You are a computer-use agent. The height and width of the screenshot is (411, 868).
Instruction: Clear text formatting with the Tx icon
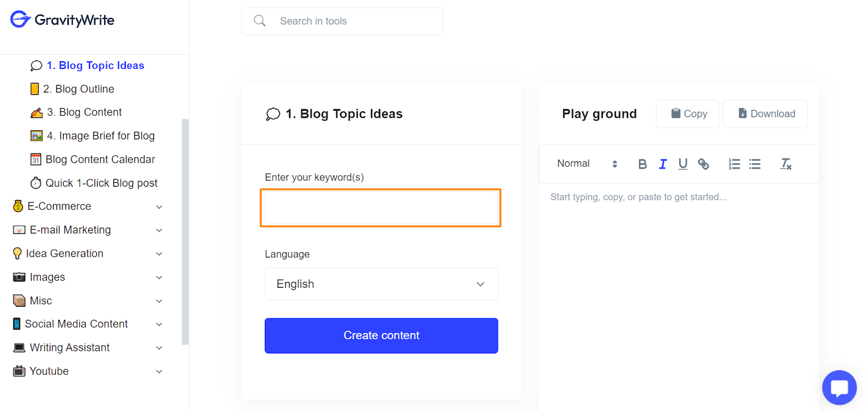[x=786, y=164]
